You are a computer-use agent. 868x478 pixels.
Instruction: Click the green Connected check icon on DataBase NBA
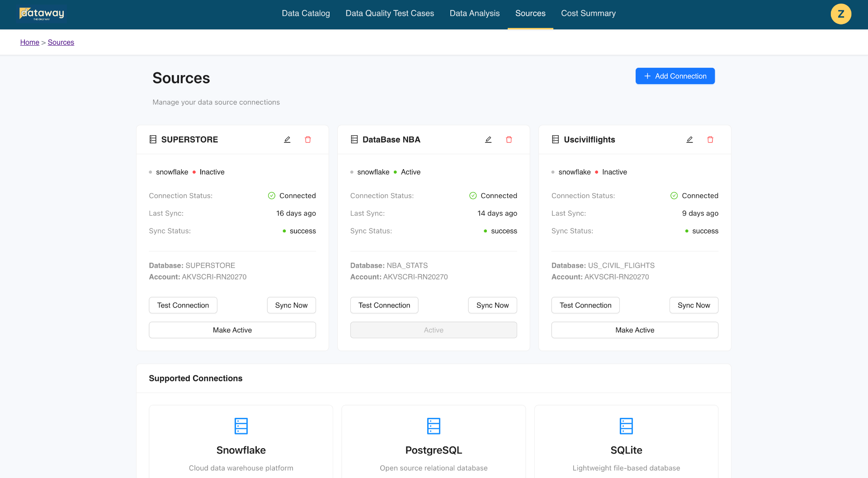coord(473,195)
